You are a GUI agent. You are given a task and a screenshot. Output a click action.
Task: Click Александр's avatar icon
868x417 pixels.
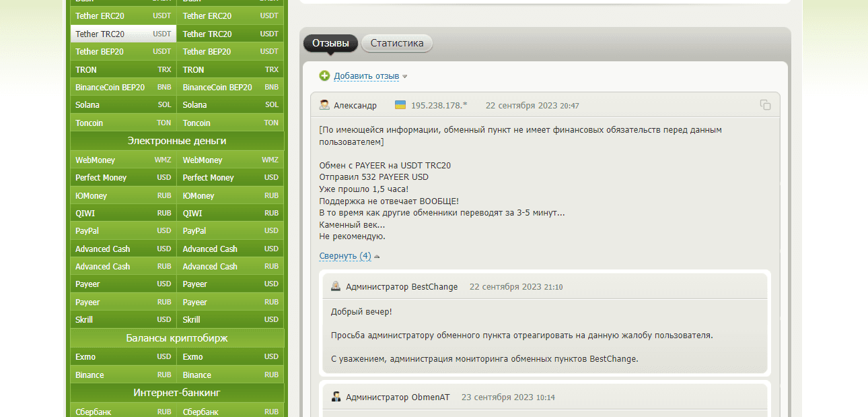(x=323, y=104)
